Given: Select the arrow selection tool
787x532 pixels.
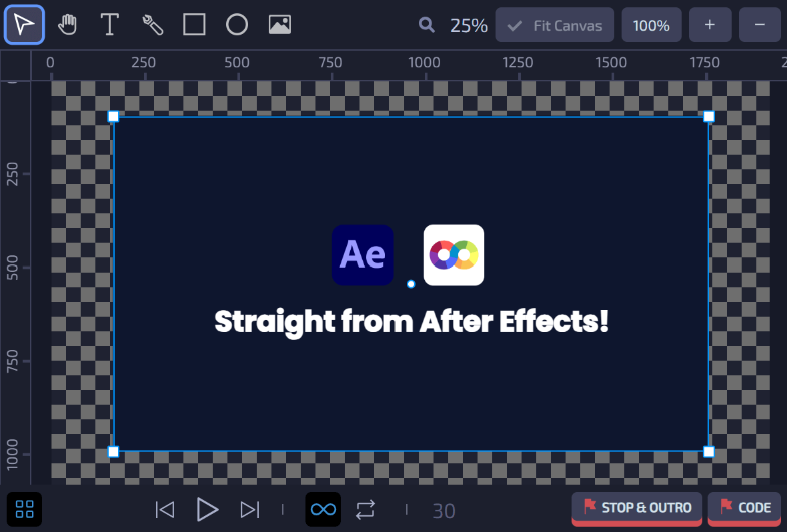Looking at the screenshot, I should click(24, 25).
